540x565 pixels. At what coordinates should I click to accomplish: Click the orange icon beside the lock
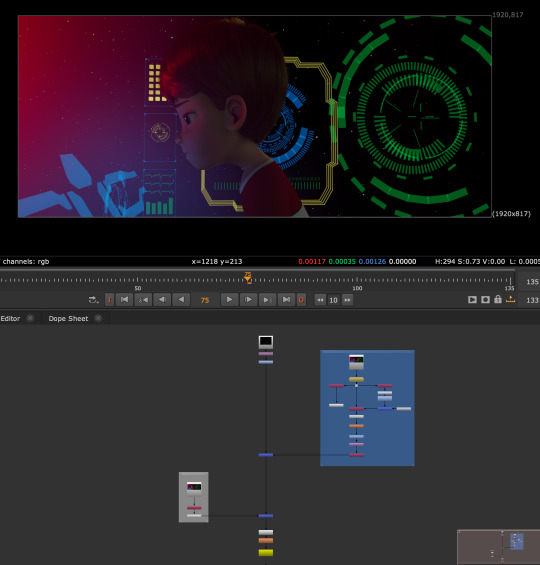point(510,299)
